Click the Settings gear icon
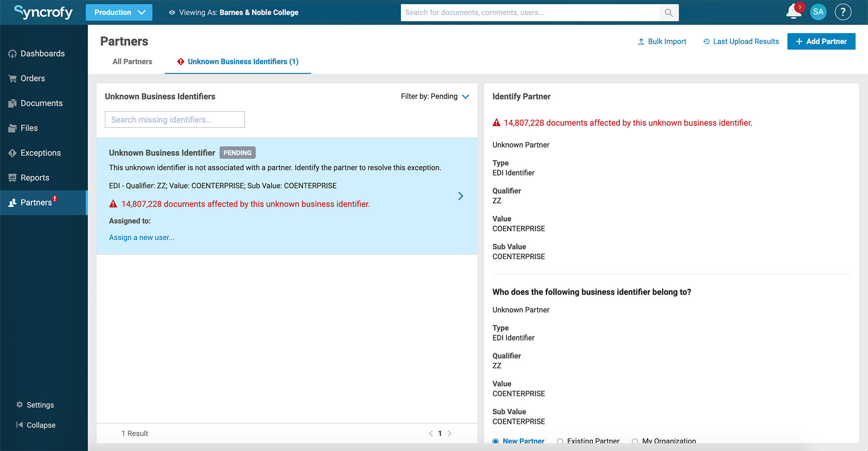This screenshot has width=868, height=451. click(x=19, y=404)
